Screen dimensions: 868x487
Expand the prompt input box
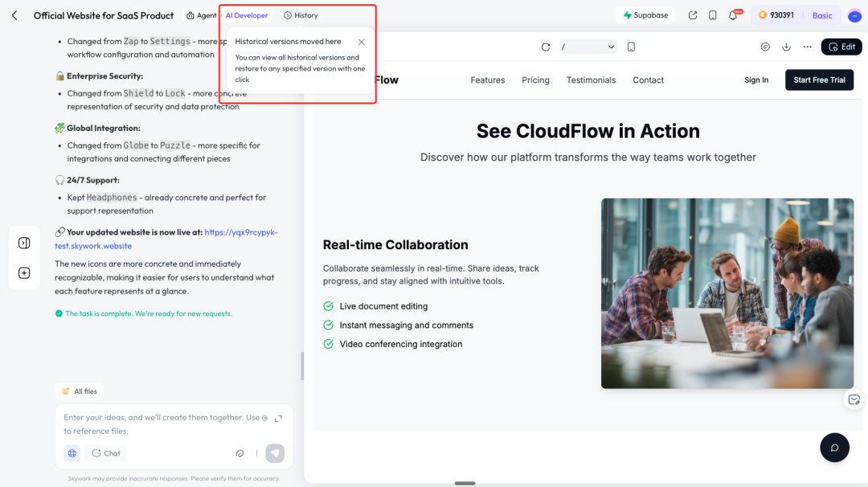coord(278,419)
